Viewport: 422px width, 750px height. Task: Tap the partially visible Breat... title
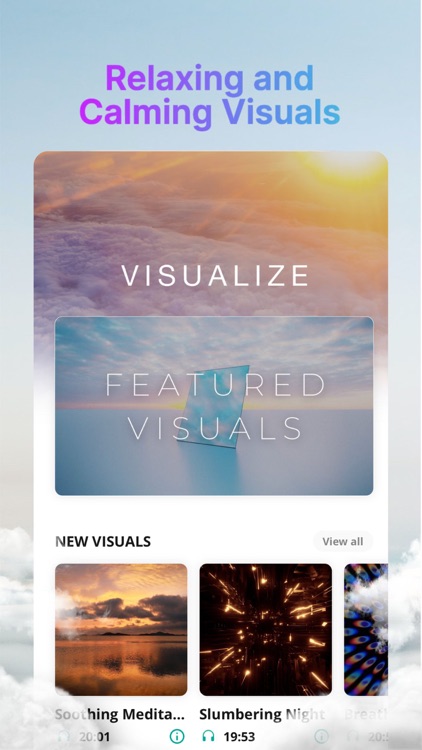(366, 714)
